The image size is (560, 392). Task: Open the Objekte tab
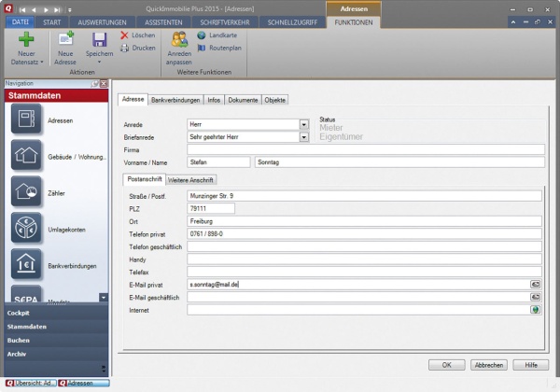point(275,100)
